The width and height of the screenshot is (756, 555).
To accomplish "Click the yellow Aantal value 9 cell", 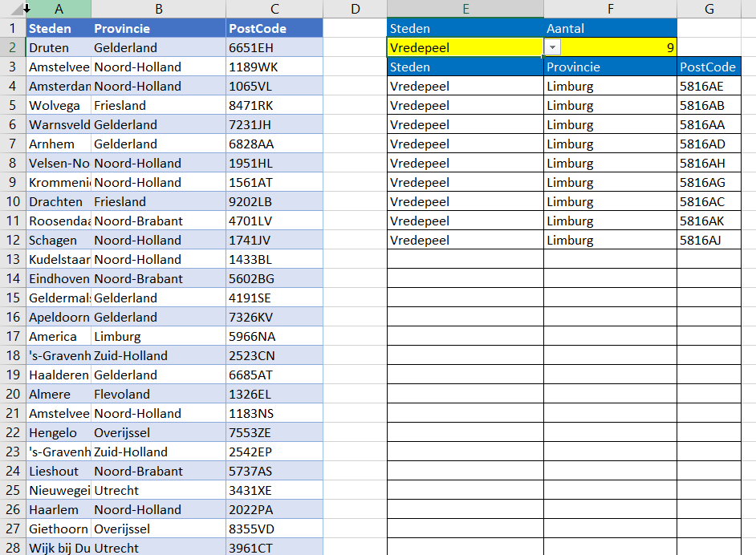I will click(x=611, y=47).
